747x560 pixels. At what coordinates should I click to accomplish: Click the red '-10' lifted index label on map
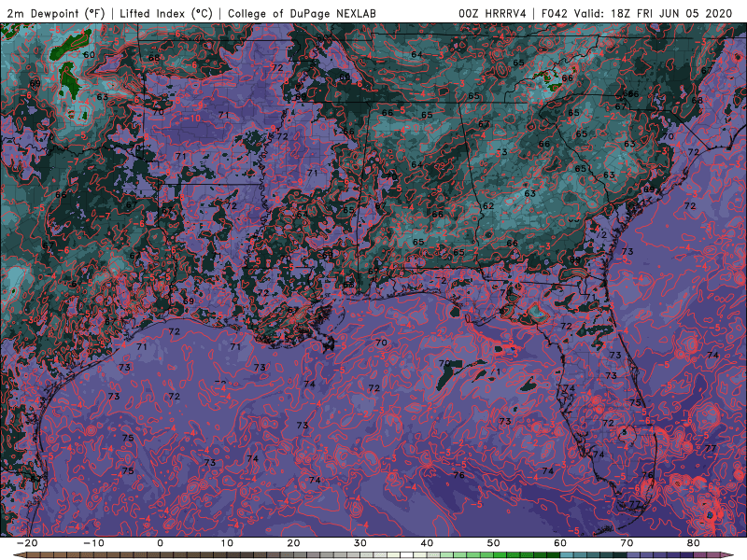tap(192, 119)
